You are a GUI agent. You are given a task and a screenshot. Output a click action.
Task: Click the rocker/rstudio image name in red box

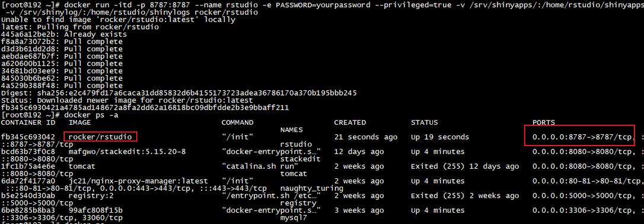pyautogui.click(x=100, y=137)
